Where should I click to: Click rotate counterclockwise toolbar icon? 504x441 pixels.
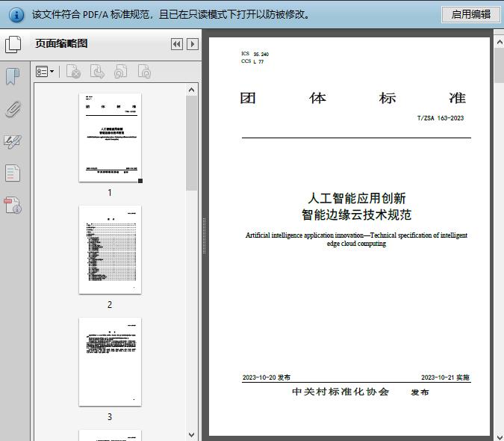click(x=120, y=72)
